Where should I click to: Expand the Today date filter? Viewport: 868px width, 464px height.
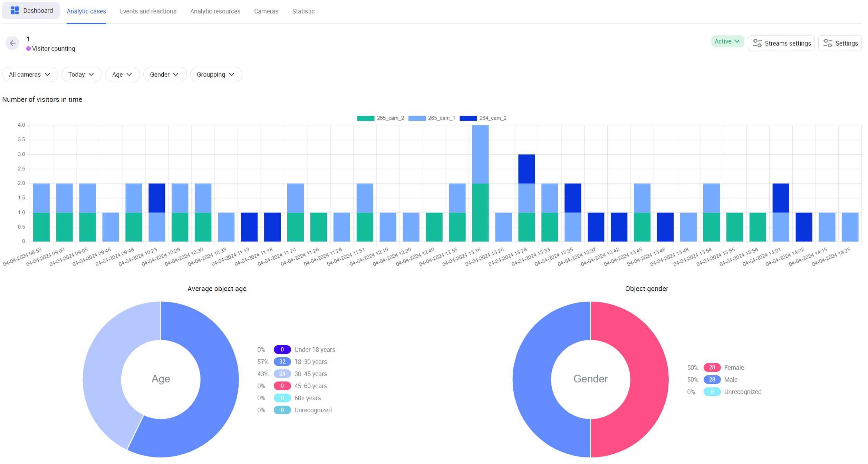coord(81,75)
